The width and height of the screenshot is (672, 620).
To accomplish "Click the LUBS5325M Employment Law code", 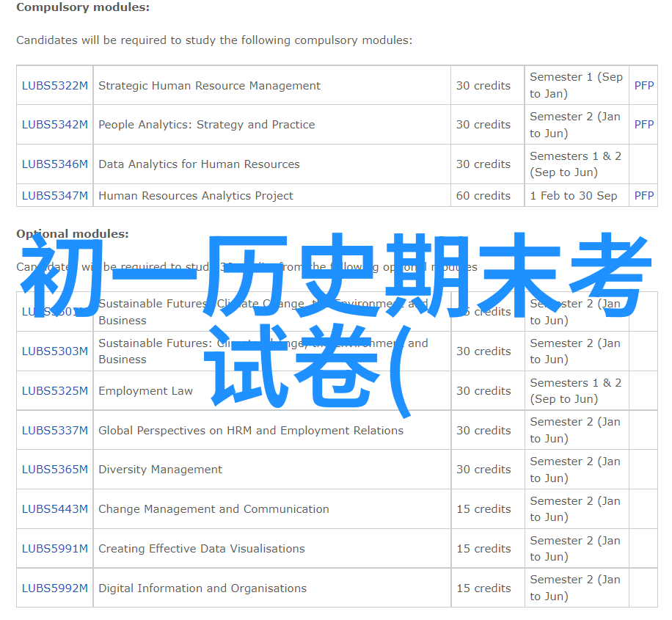I will [x=54, y=391].
